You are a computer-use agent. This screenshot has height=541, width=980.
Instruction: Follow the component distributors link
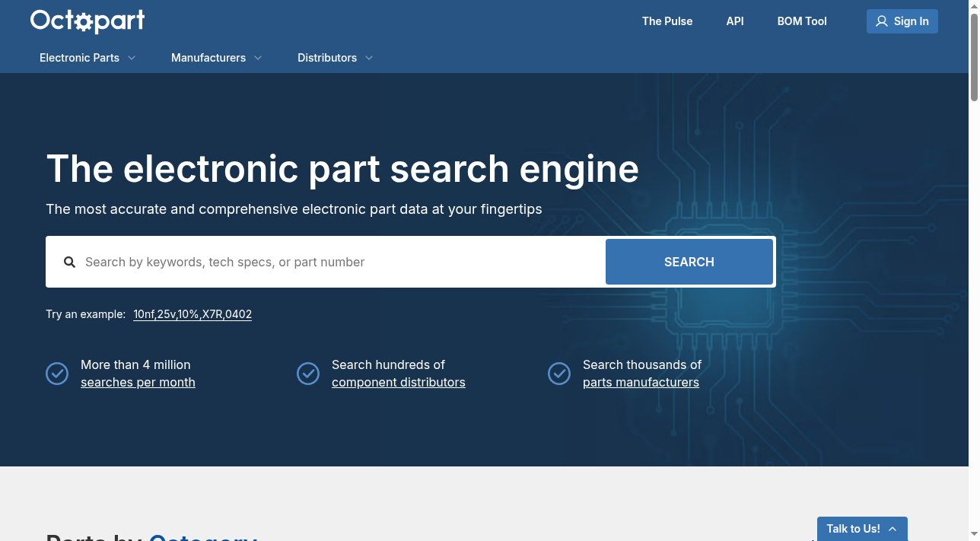click(x=399, y=383)
